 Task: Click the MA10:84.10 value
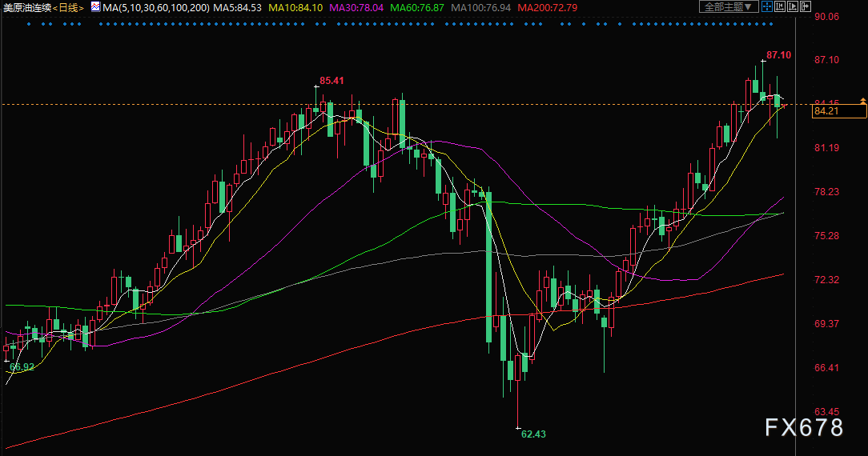coord(295,8)
